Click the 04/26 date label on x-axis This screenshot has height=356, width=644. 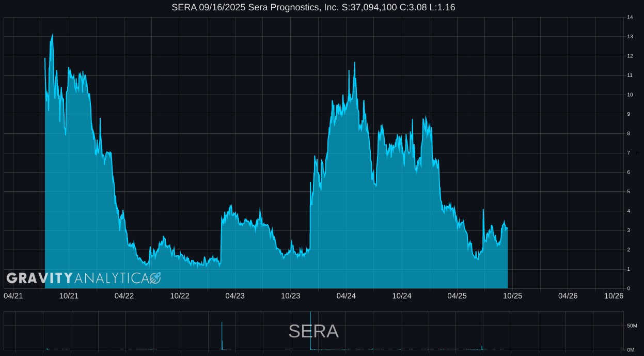(568, 296)
